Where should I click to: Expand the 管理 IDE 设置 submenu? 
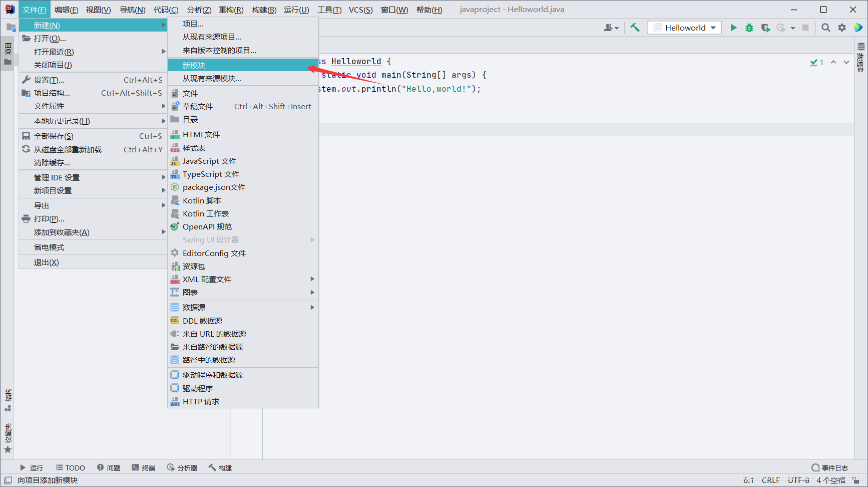[93, 177]
